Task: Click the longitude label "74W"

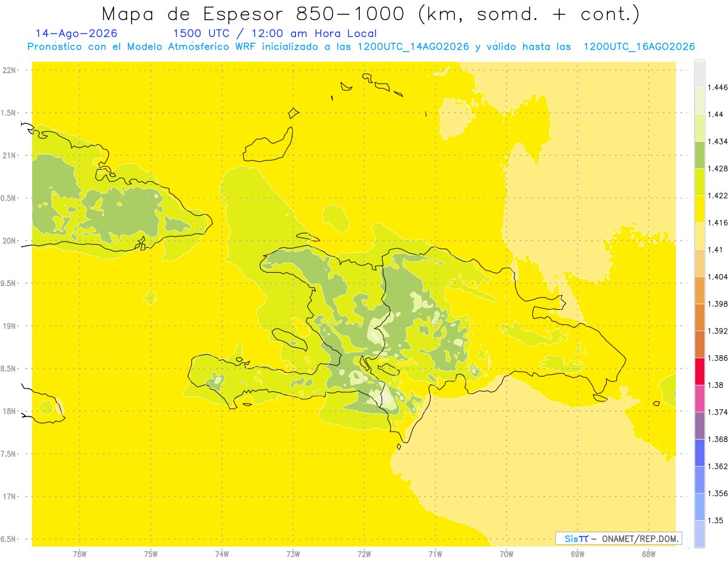Action: point(222,554)
